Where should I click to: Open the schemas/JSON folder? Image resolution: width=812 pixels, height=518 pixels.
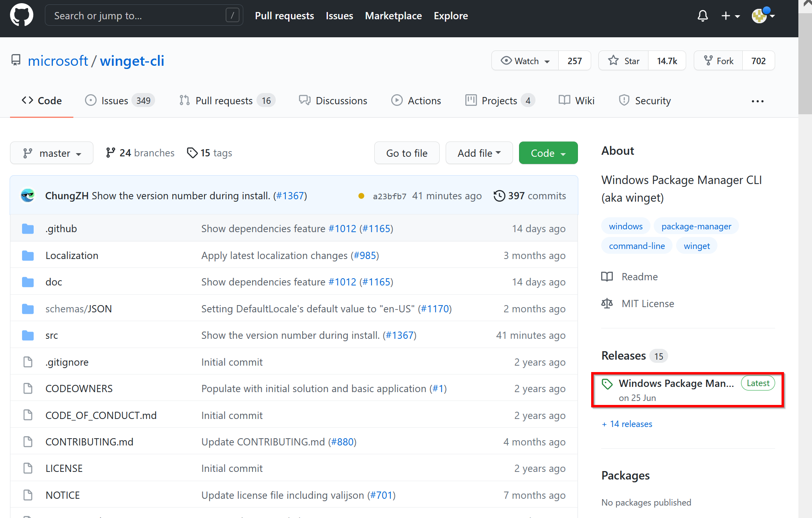79,309
